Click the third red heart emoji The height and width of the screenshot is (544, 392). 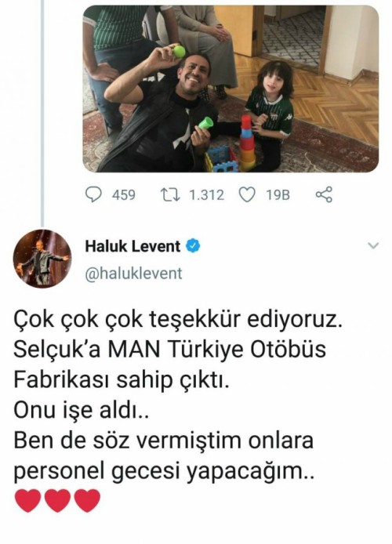point(88,501)
